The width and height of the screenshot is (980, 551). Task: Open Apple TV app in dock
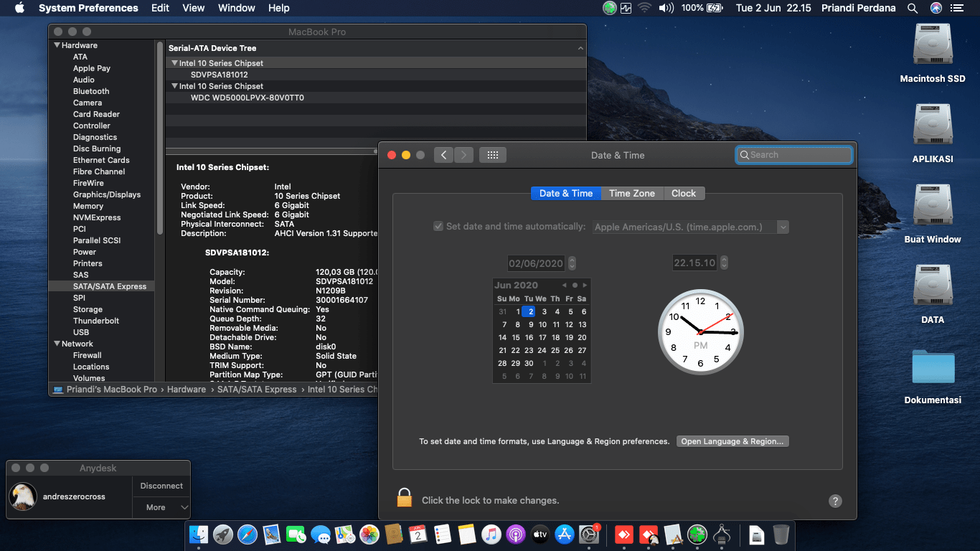pyautogui.click(x=540, y=534)
